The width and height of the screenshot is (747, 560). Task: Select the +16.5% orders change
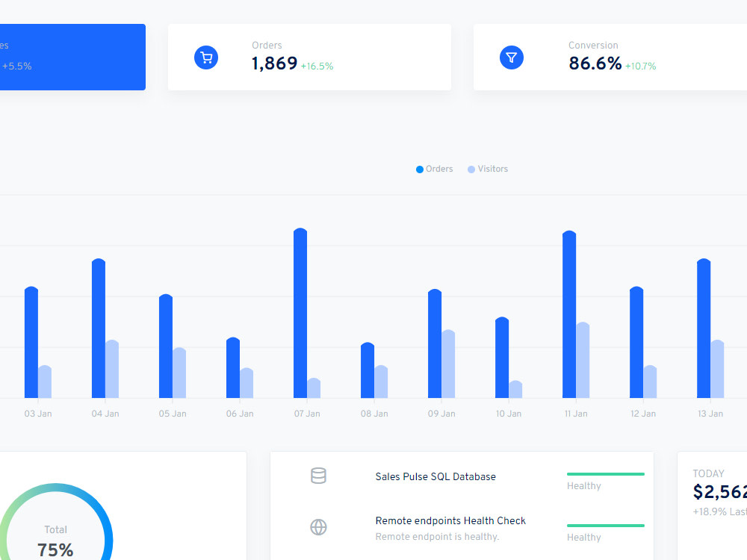point(317,66)
